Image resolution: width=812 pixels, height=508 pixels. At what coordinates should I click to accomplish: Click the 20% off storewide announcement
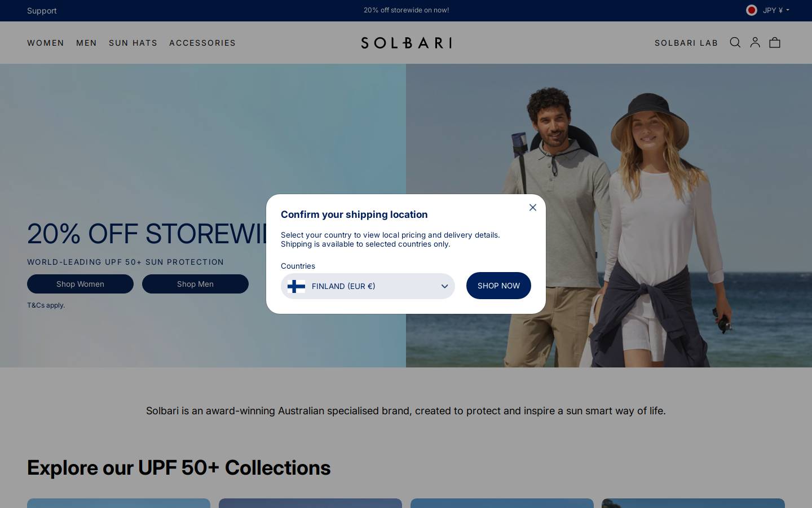coord(406,10)
